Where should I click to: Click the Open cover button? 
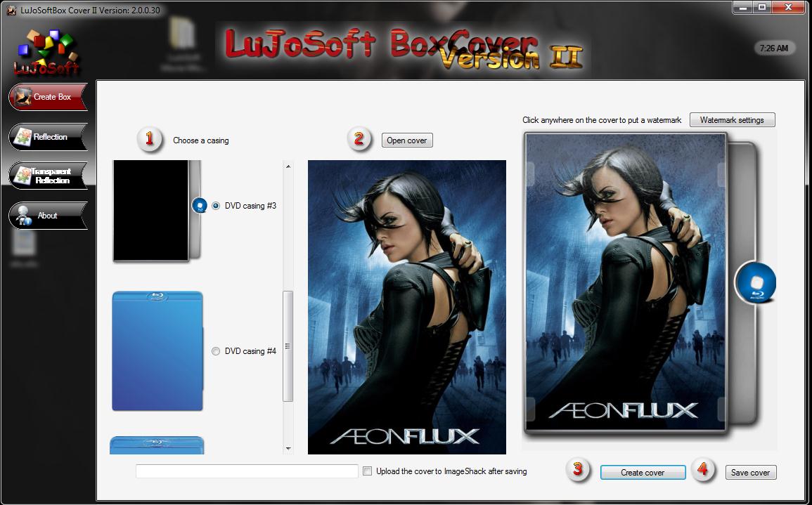click(407, 140)
